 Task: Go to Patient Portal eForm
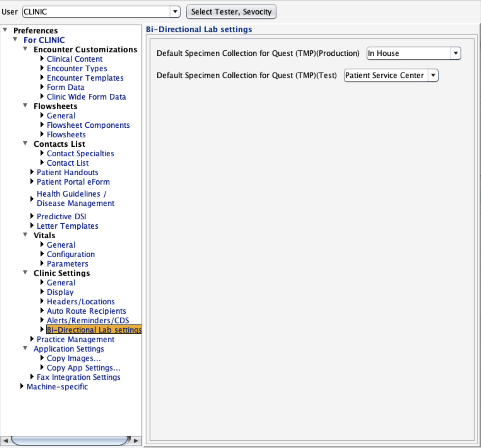[73, 182]
